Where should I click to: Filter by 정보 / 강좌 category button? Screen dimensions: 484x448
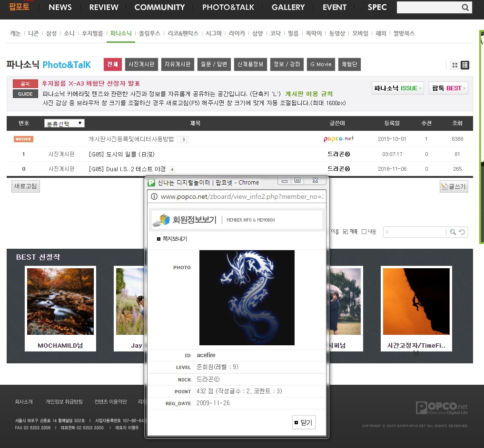(287, 64)
